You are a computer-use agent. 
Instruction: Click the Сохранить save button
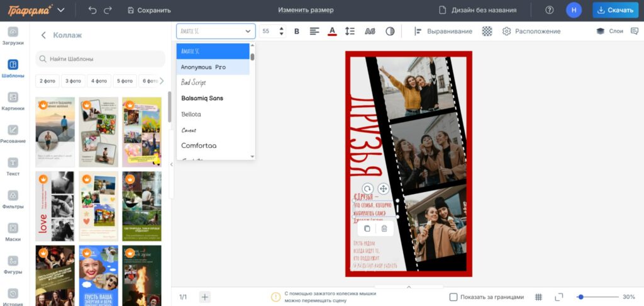click(149, 10)
